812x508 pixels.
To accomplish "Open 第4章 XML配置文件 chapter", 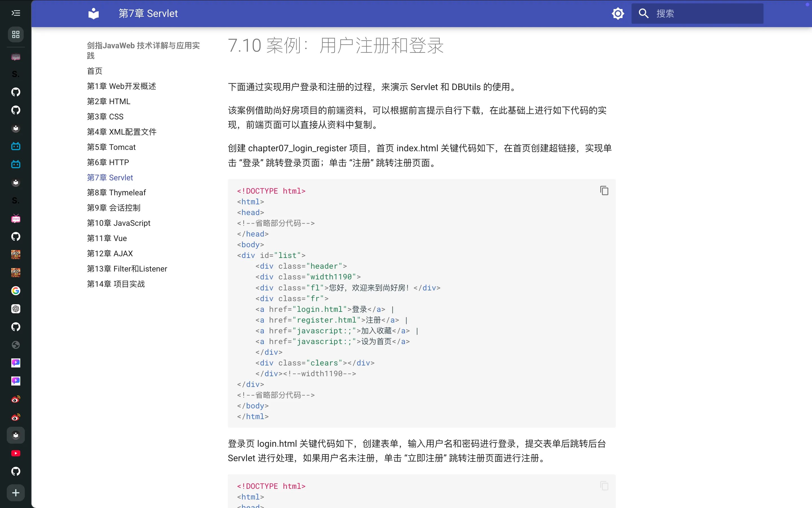I will pyautogui.click(x=122, y=132).
